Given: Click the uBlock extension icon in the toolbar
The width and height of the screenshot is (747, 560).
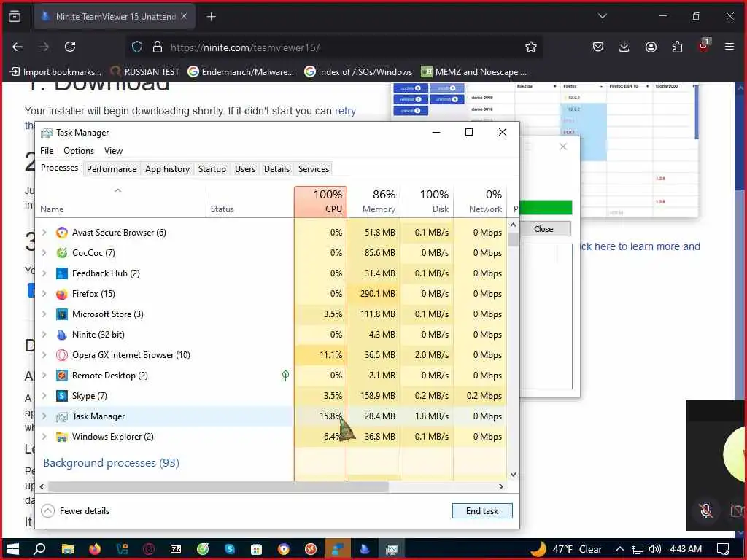Looking at the screenshot, I should pyautogui.click(x=704, y=46).
